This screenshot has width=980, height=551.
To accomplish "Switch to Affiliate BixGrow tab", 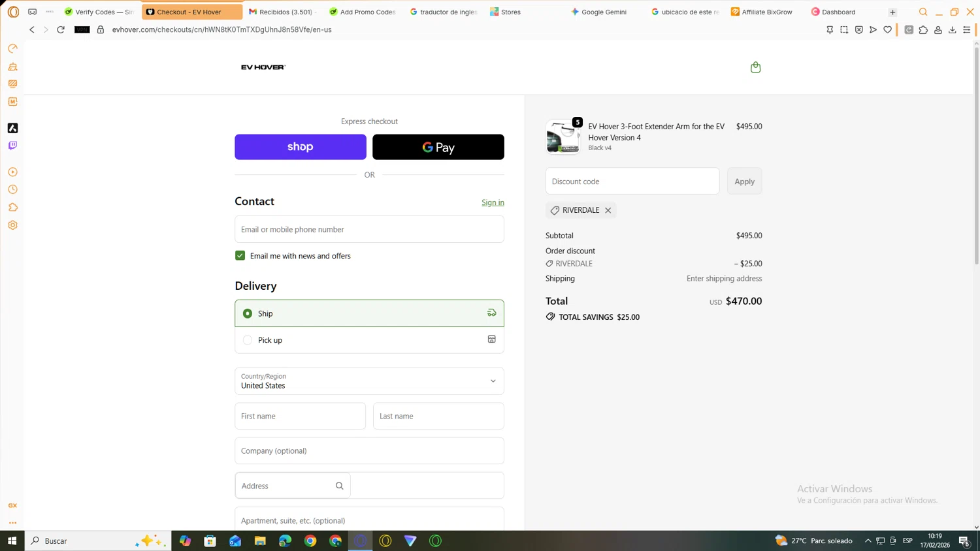I will (766, 12).
